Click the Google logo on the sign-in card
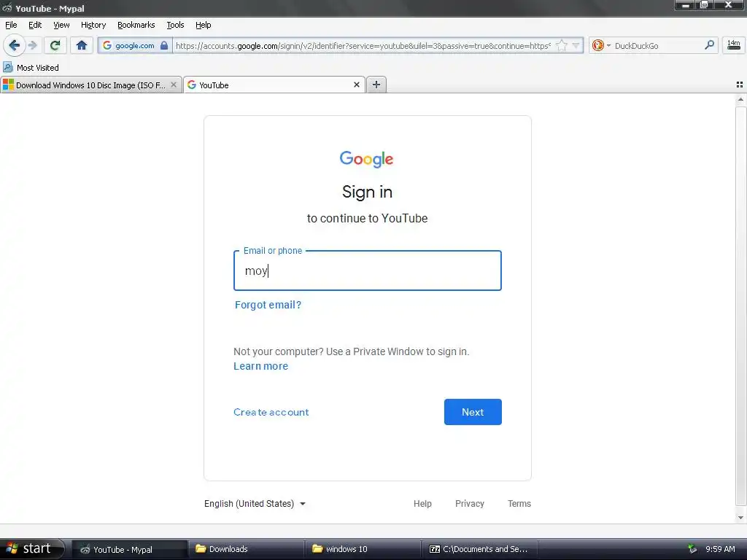The image size is (747, 560). point(366,159)
